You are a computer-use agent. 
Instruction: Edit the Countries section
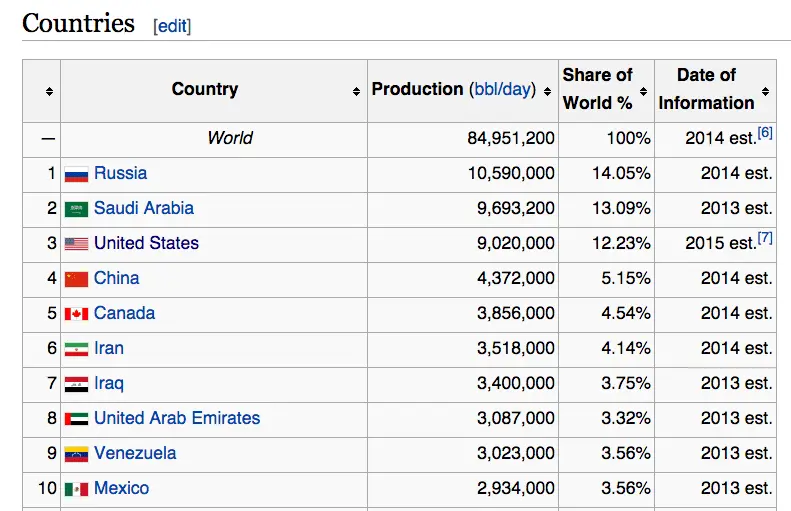click(x=172, y=27)
